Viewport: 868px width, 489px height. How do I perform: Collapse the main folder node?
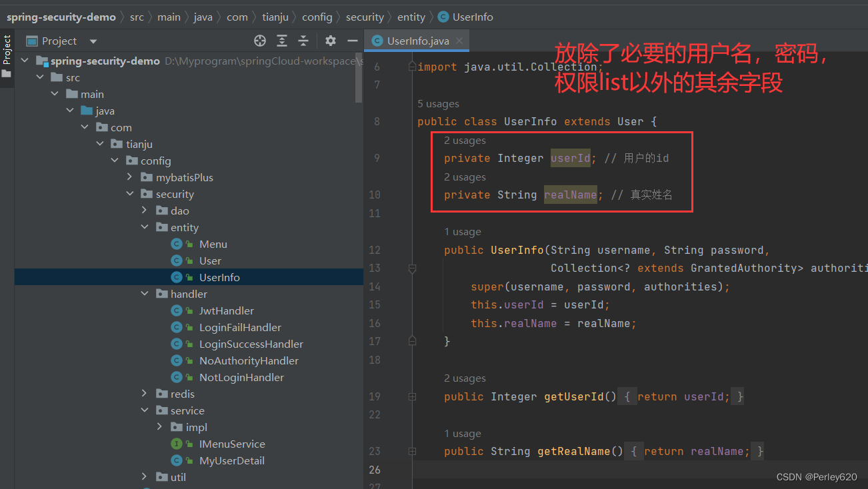[x=55, y=94]
